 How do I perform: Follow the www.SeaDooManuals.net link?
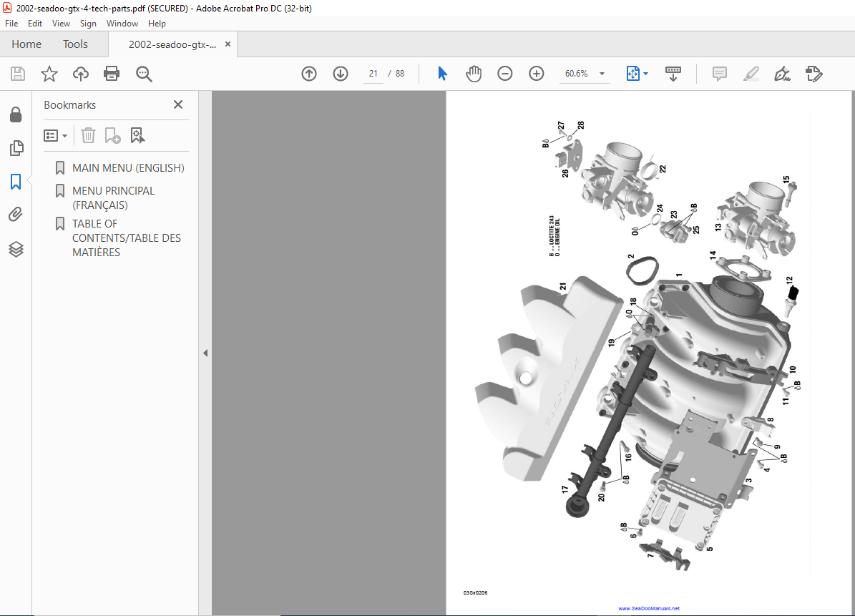[649, 608]
